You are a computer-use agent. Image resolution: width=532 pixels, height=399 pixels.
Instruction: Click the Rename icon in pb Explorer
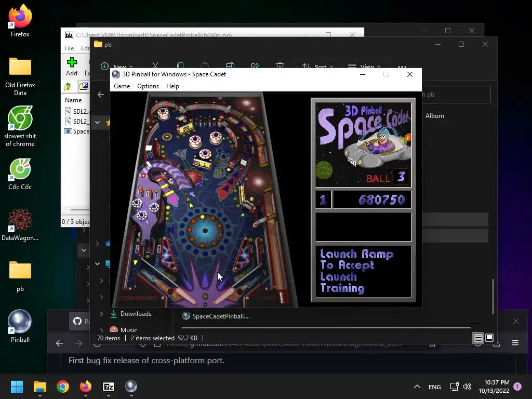tap(230, 65)
